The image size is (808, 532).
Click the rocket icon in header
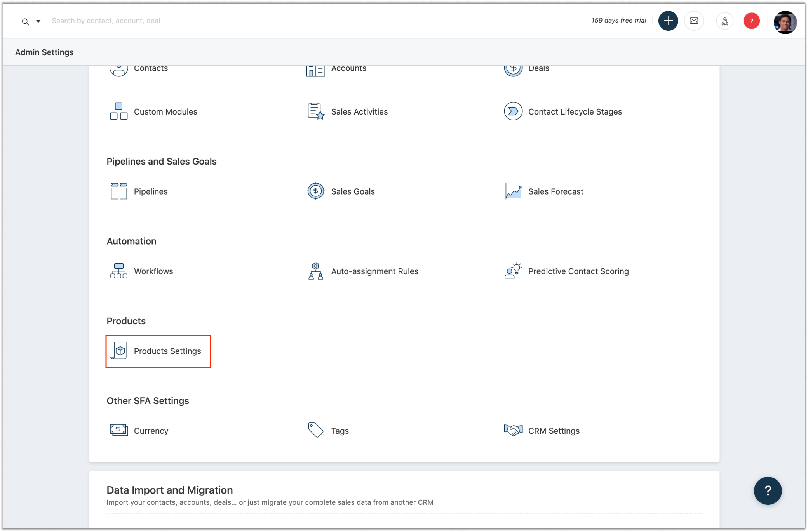(724, 21)
